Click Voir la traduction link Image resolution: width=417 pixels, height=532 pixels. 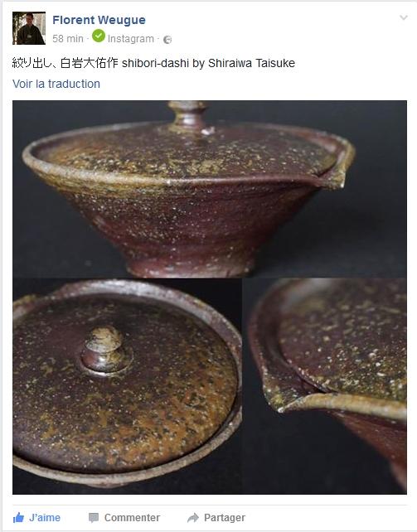[x=56, y=84]
